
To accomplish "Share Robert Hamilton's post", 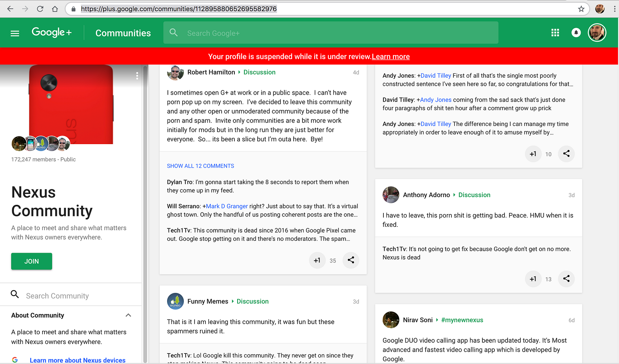I will (x=351, y=260).
